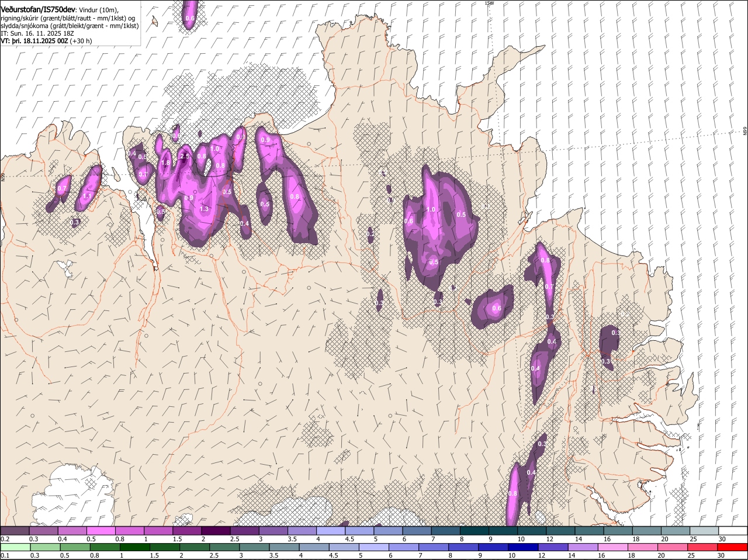Pick bottom legend swatch between 20 and 25
The height and width of the screenshot is (560, 748).
coord(671,548)
